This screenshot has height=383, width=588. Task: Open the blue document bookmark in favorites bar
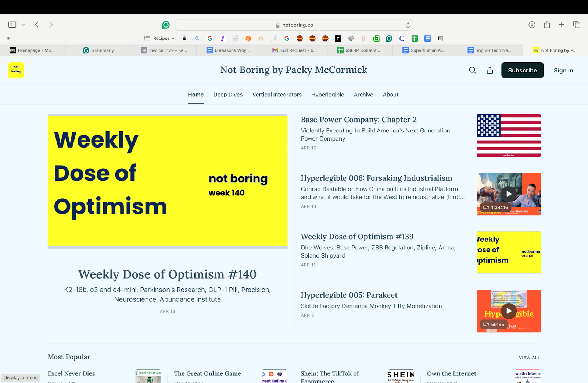427,38
